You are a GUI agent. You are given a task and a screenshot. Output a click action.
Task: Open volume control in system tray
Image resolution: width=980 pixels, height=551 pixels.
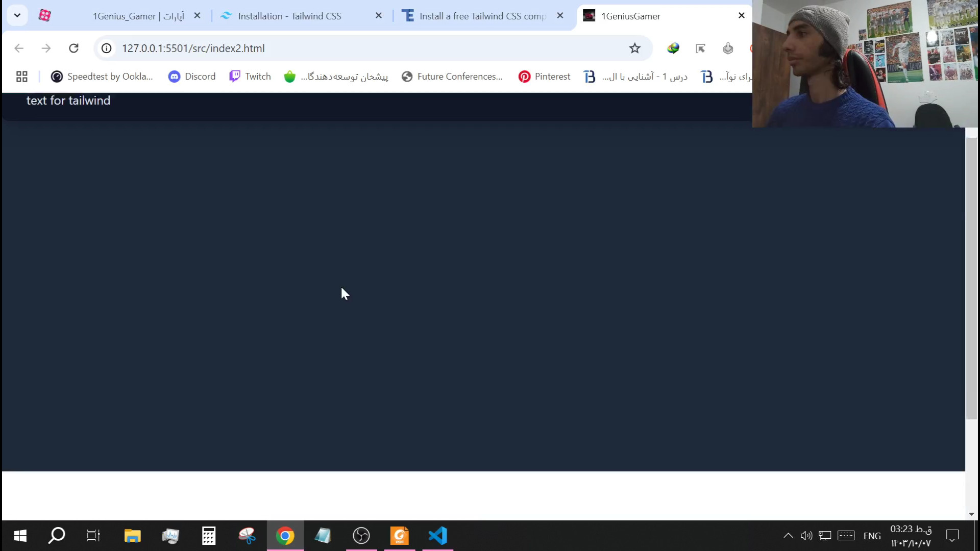point(806,536)
